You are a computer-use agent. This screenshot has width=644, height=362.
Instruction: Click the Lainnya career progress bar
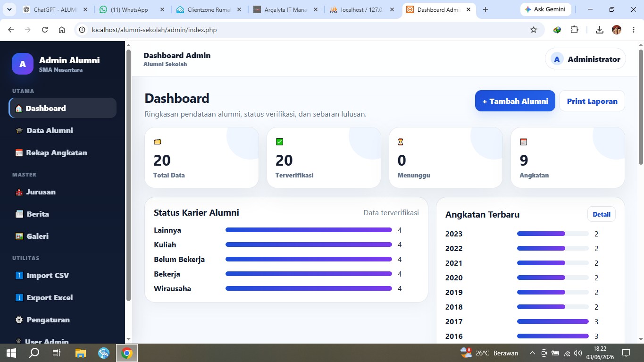(x=309, y=230)
